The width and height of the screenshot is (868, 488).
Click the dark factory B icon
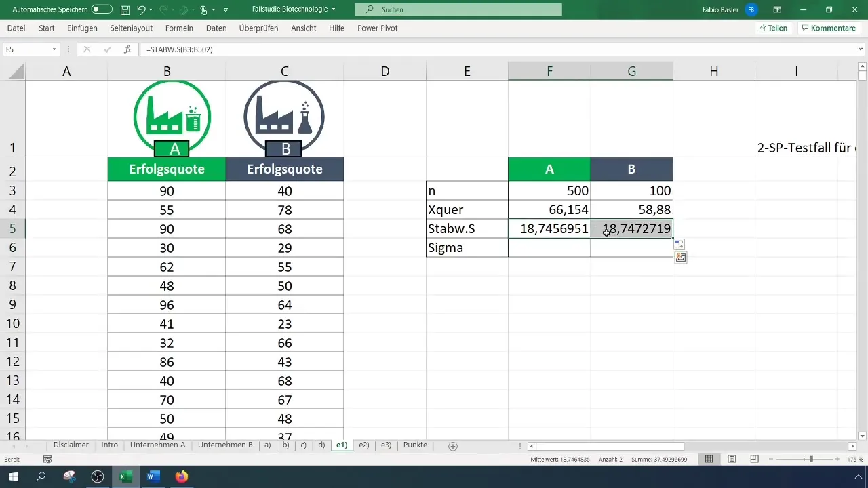coord(284,118)
